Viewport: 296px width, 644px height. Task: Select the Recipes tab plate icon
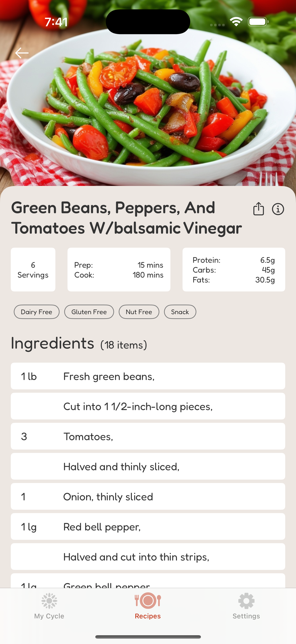click(x=148, y=601)
